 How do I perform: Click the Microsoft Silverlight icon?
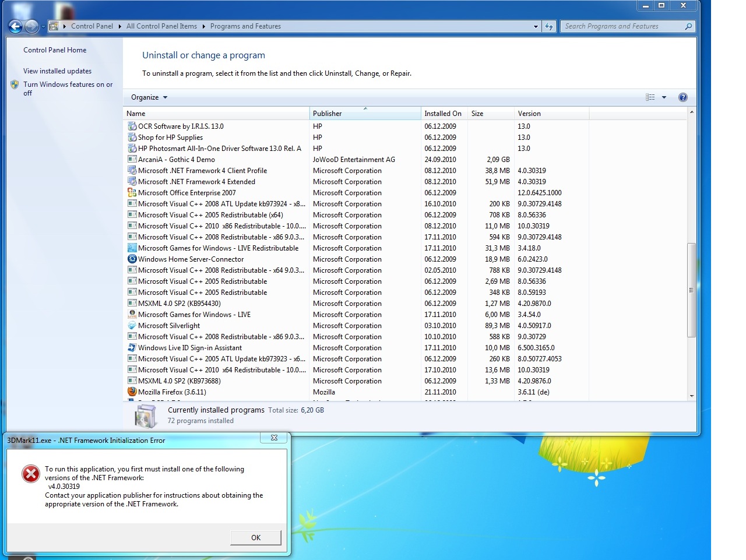(x=132, y=325)
